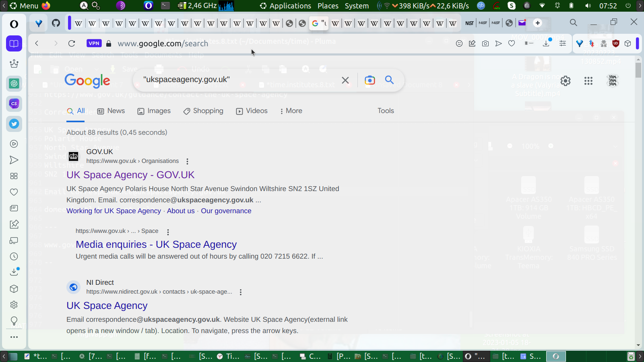This screenshot has height=362, width=644.
Task: Open 'UK Space Agency - GOV.UK' result
Action: (x=130, y=175)
